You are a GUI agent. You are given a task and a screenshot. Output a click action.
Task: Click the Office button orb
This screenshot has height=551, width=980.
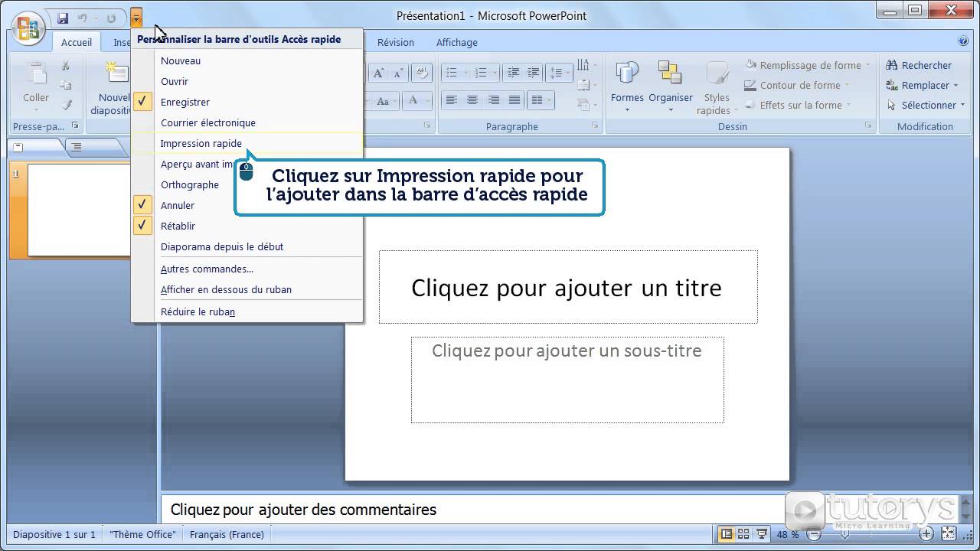(x=28, y=28)
